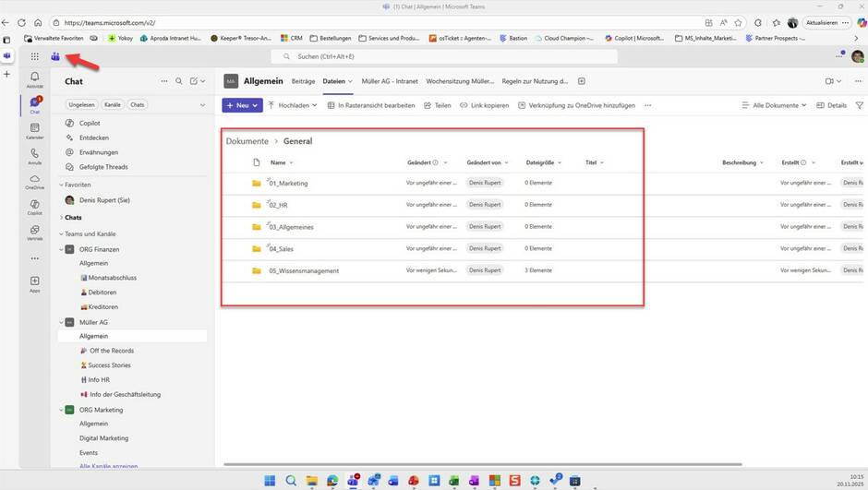Viewport: 868px width, 490px height.
Task: Open the Hochladen dropdown
Action: tap(293, 105)
